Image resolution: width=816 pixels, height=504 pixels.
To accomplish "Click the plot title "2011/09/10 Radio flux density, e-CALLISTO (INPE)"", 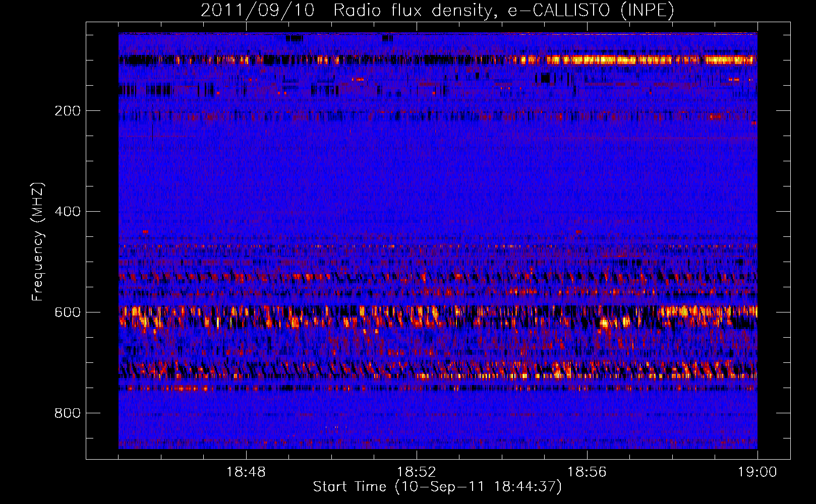I will pyautogui.click(x=437, y=10).
